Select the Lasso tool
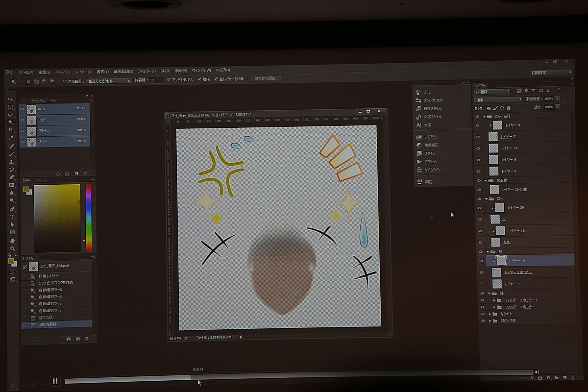This screenshot has height=392, width=588. (x=11, y=114)
